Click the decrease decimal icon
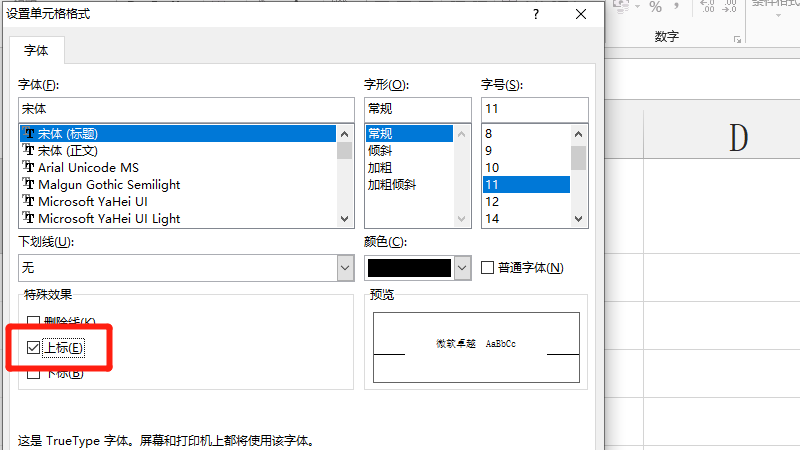The width and height of the screenshot is (800, 450). [733, 7]
